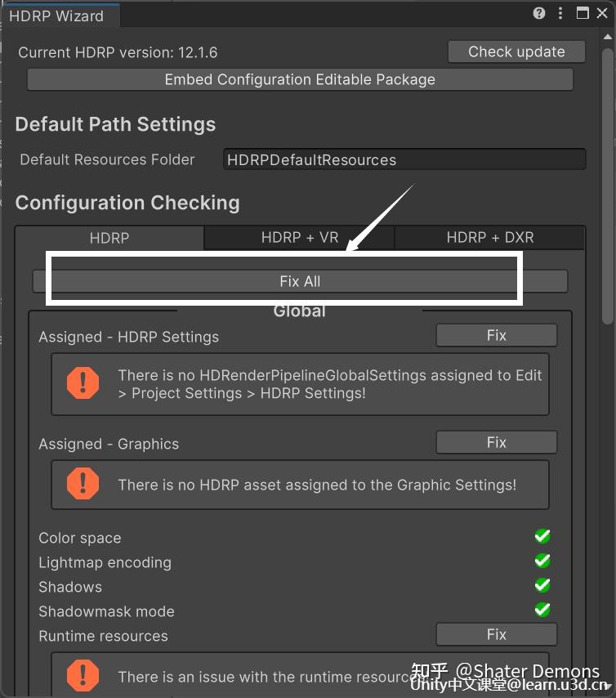Click the warning icon beside the Graphics error
The width and height of the screenshot is (616, 698).
point(83,484)
